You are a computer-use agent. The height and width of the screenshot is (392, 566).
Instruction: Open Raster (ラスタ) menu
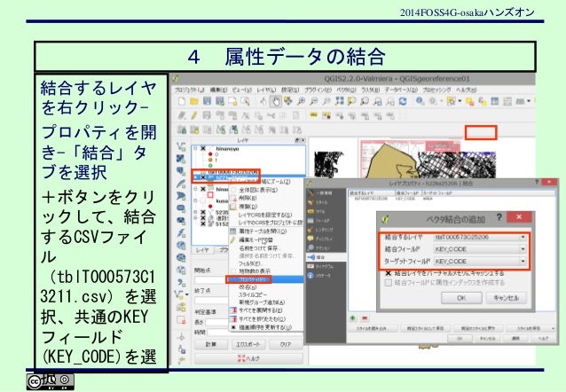(x=370, y=90)
